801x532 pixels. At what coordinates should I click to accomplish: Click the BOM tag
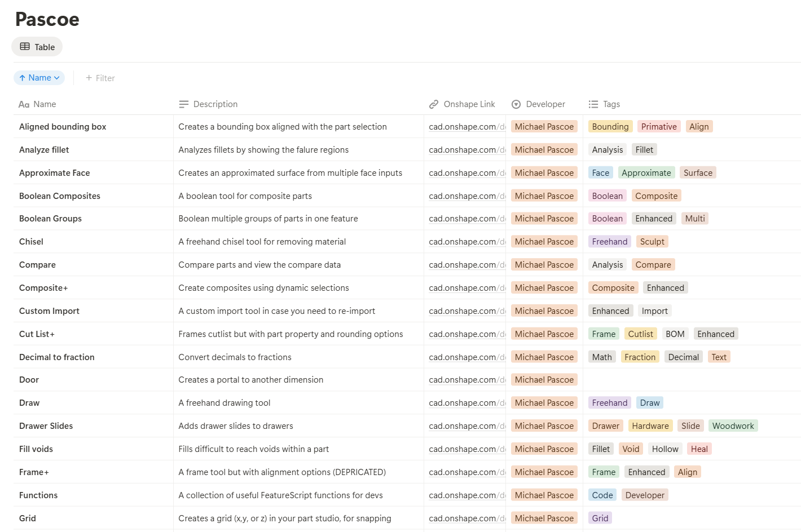[675, 334]
